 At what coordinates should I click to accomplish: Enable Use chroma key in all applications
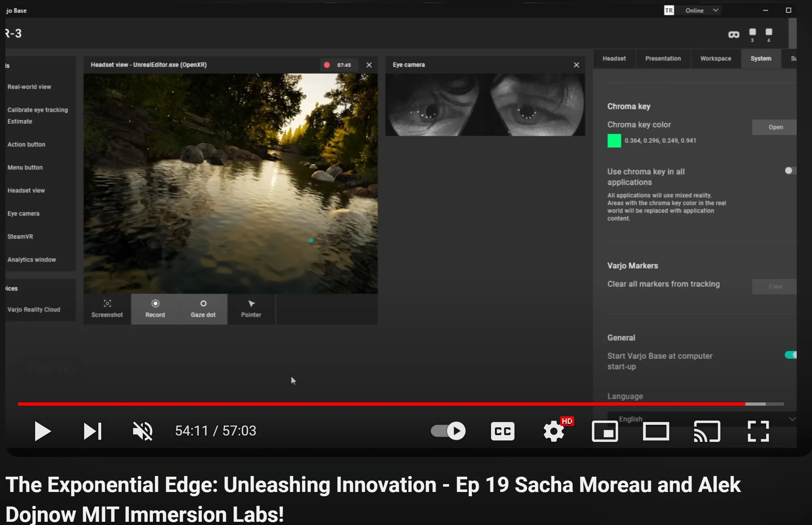[790, 171]
